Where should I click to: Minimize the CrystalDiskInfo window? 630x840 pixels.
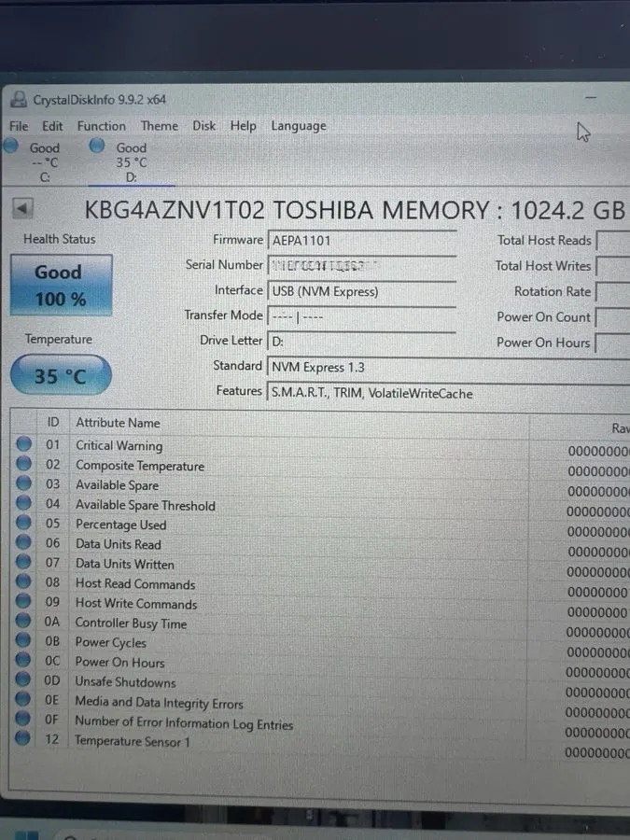pyautogui.click(x=591, y=97)
